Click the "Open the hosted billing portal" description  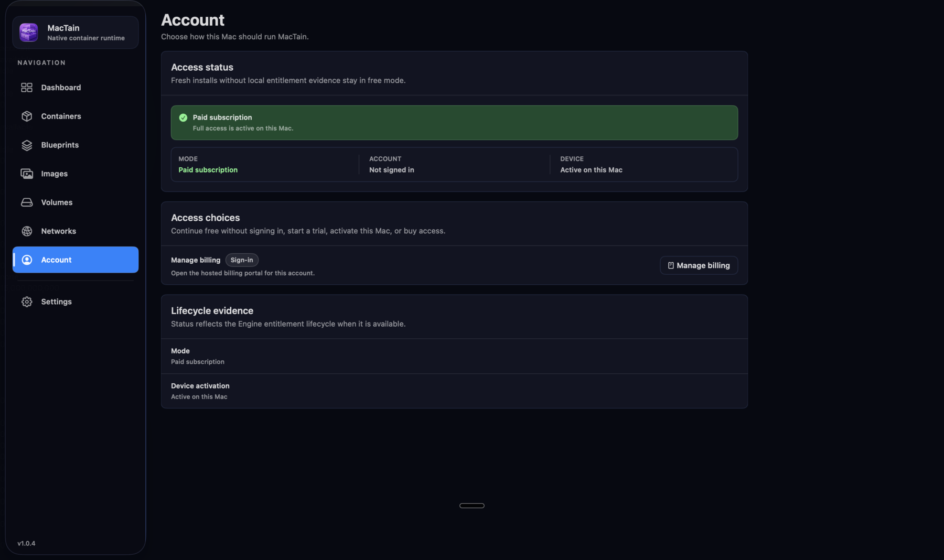[x=243, y=273]
